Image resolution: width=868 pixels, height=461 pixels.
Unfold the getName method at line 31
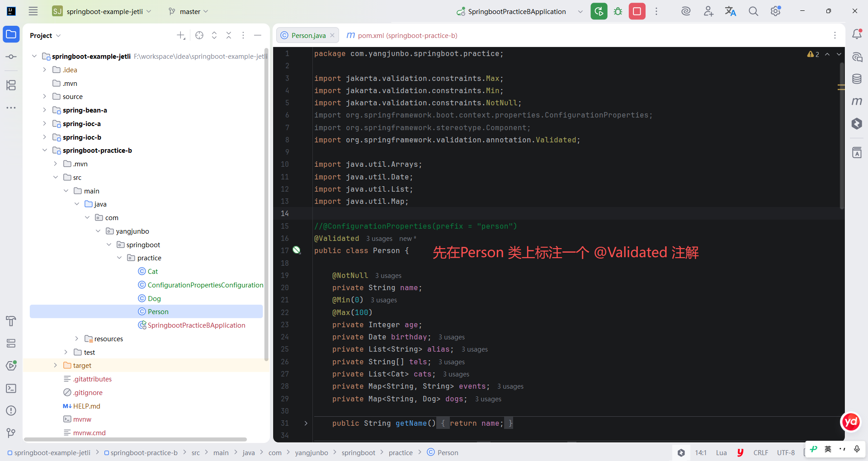pos(306,423)
